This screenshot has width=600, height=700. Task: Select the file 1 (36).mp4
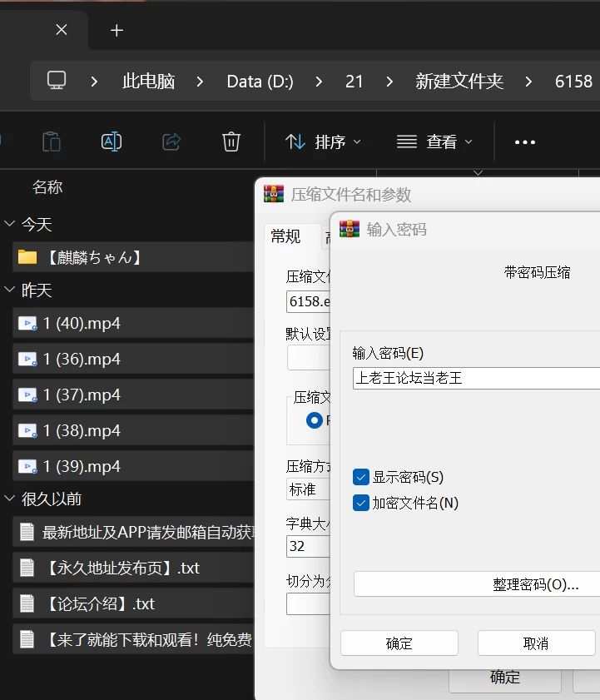point(133,359)
